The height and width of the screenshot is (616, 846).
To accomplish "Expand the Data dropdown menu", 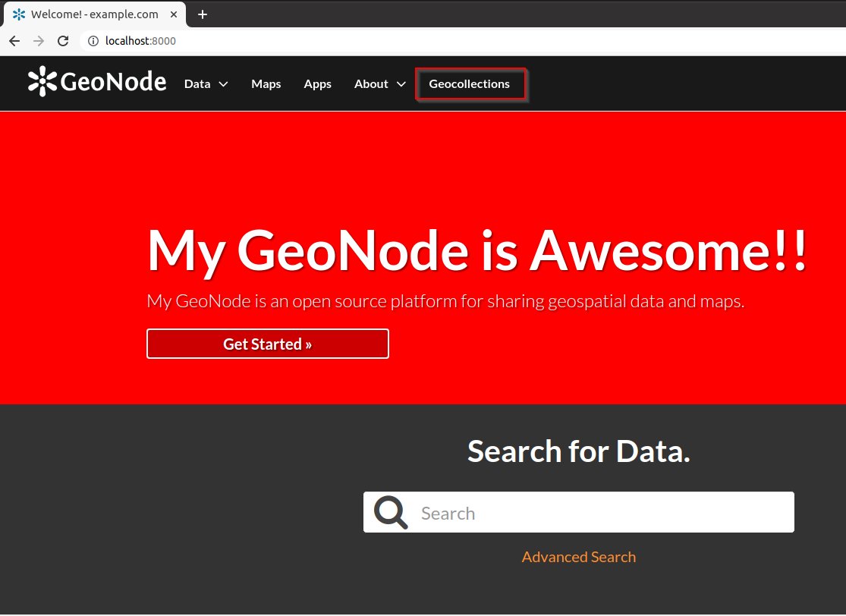I will click(206, 84).
